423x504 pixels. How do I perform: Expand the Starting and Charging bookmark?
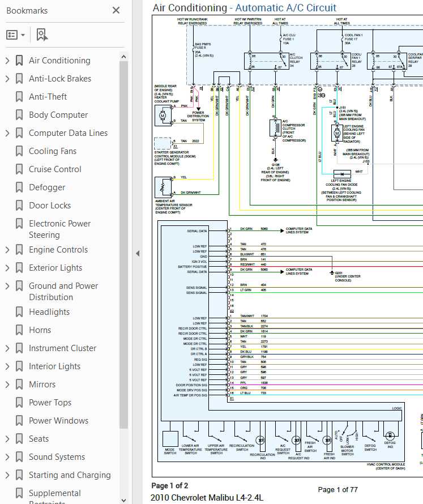[x=7, y=475]
